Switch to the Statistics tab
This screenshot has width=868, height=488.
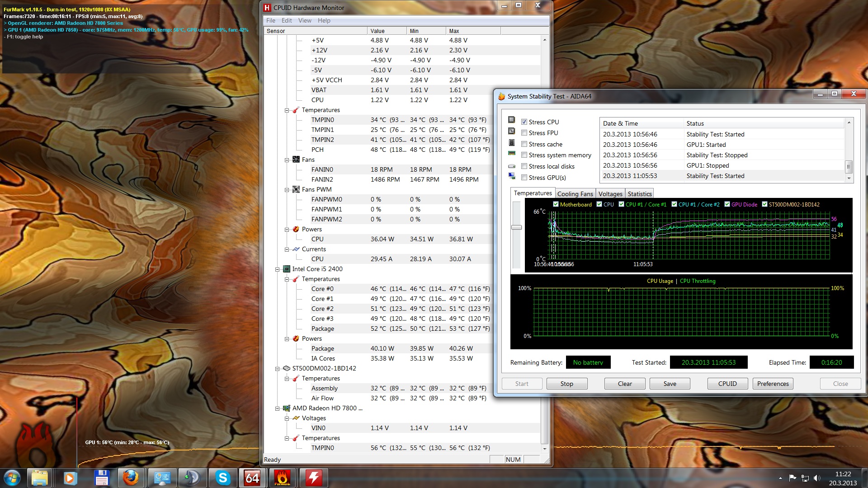(640, 194)
